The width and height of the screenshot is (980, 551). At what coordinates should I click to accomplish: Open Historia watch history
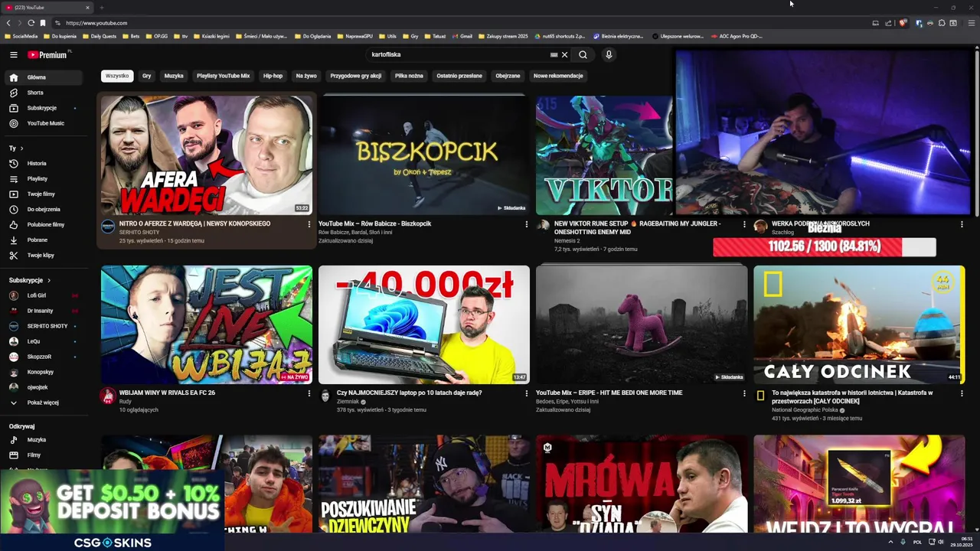coord(37,163)
